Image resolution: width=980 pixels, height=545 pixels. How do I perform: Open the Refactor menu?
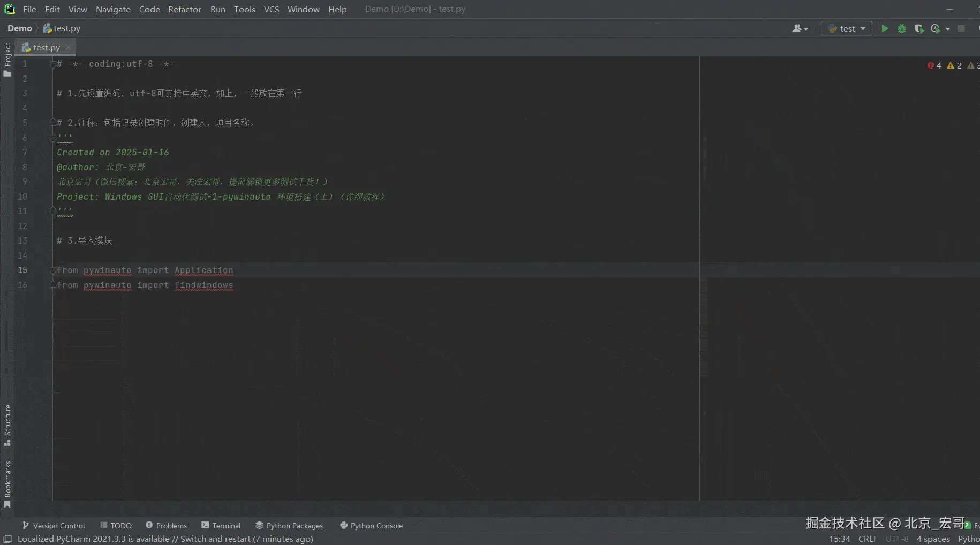point(185,9)
